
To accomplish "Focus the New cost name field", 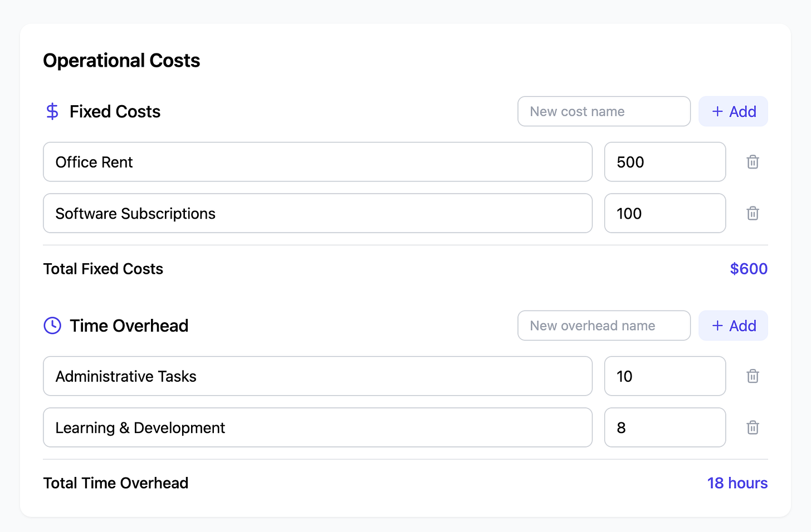I will (x=604, y=111).
